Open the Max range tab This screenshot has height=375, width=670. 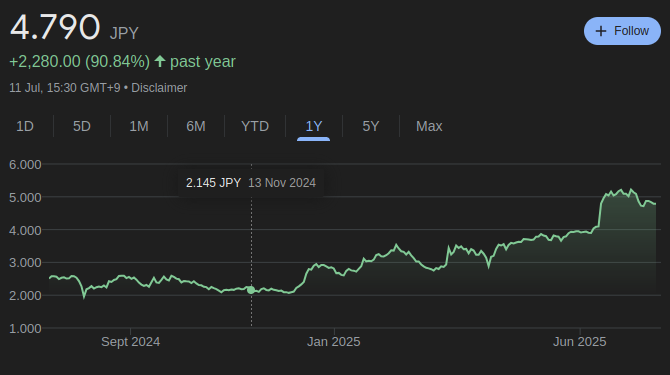click(x=429, y=126)
